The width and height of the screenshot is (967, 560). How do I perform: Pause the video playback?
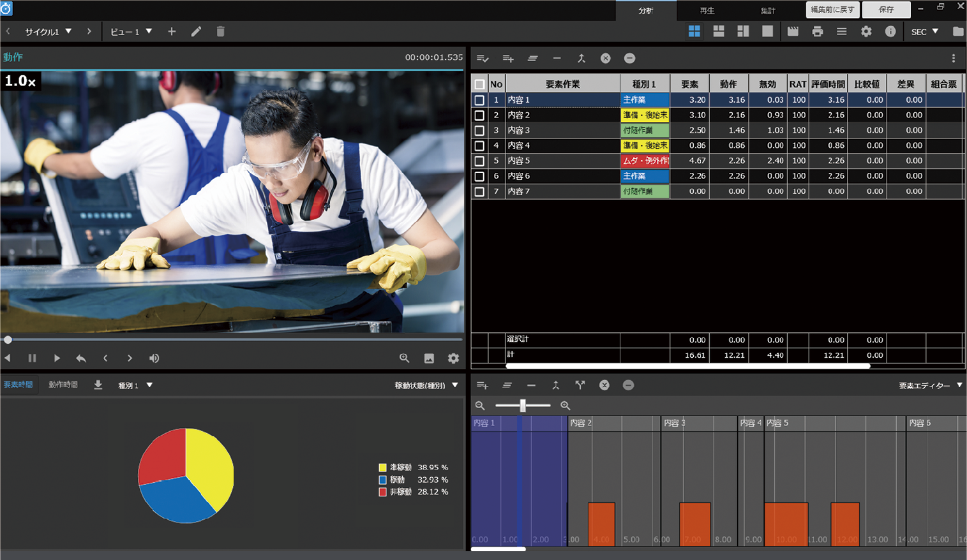pyautogui.click(x=33, y=358)
